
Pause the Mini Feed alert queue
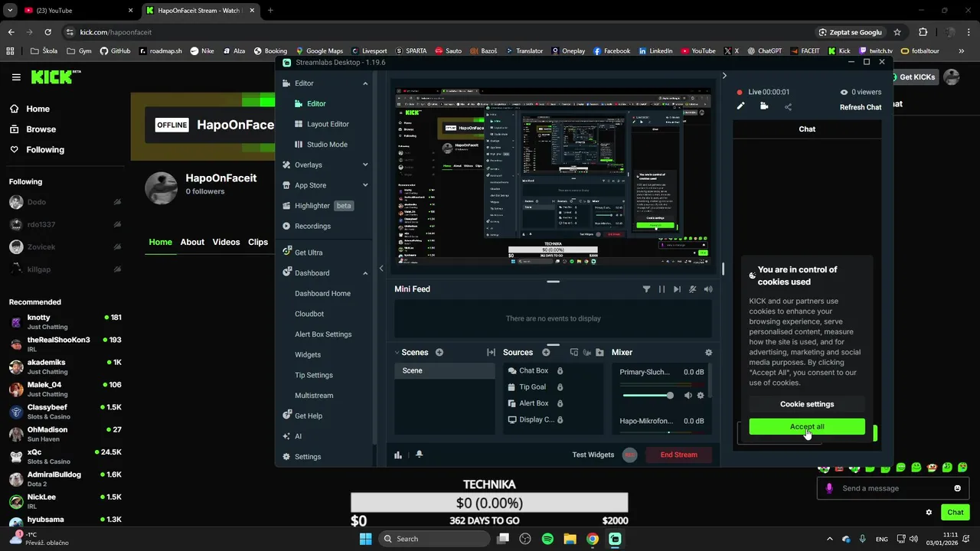[x=661, y=289]
